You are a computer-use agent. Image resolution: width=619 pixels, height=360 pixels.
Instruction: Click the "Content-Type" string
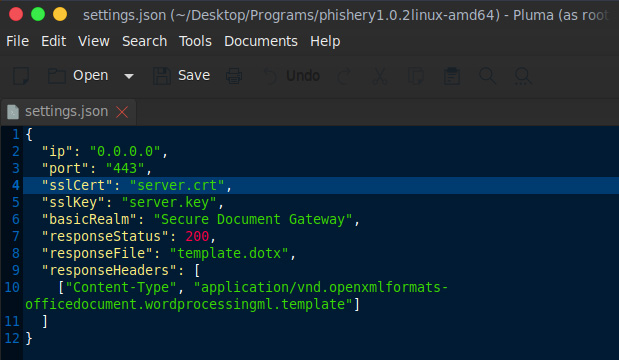[121, 287]
